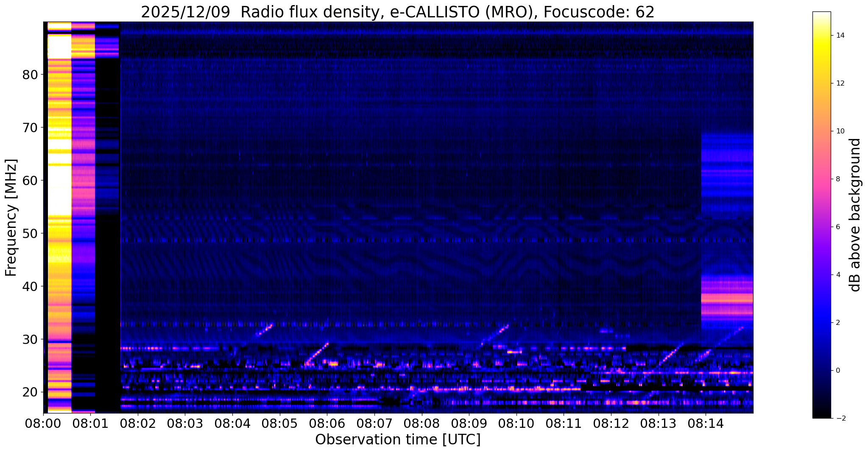Click the pink-orange colorbar section near 10
Viewport: 868px width, 452px height.
point(821,131)
